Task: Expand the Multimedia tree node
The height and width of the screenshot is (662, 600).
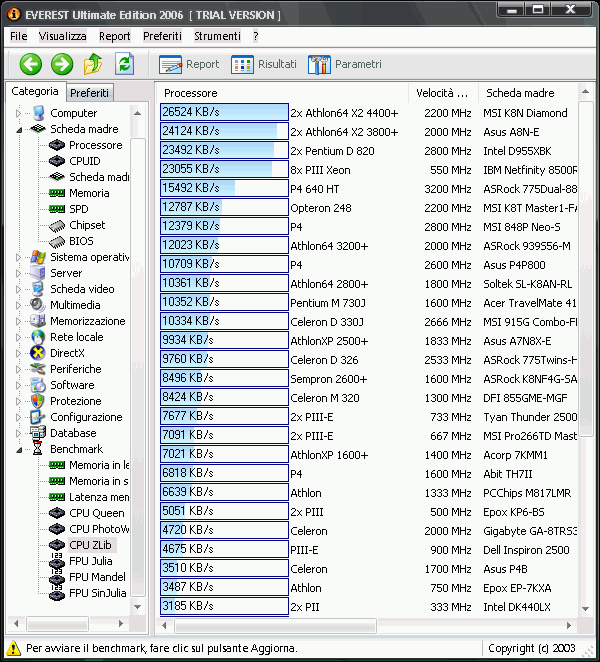Action: click(18, 305)
